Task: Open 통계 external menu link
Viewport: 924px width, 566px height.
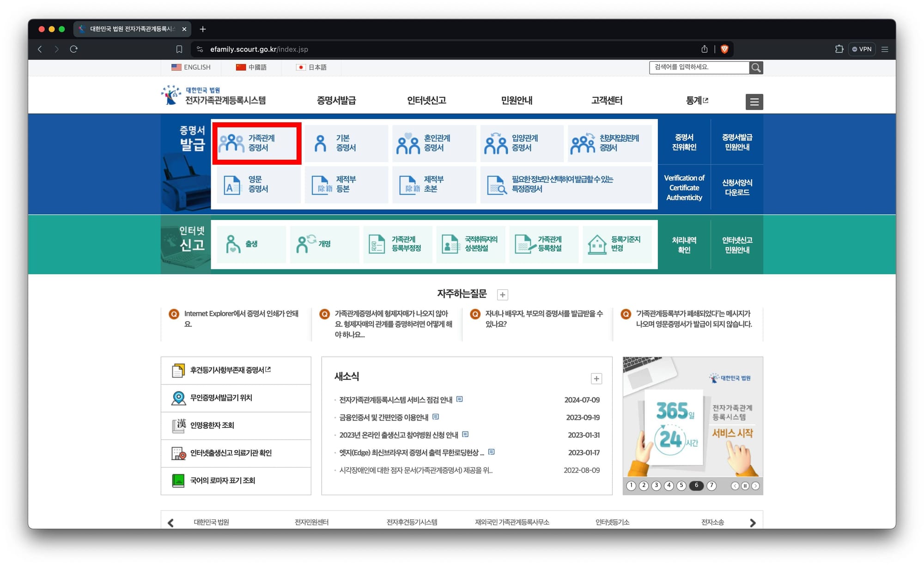Action: (x=697, y=100)
